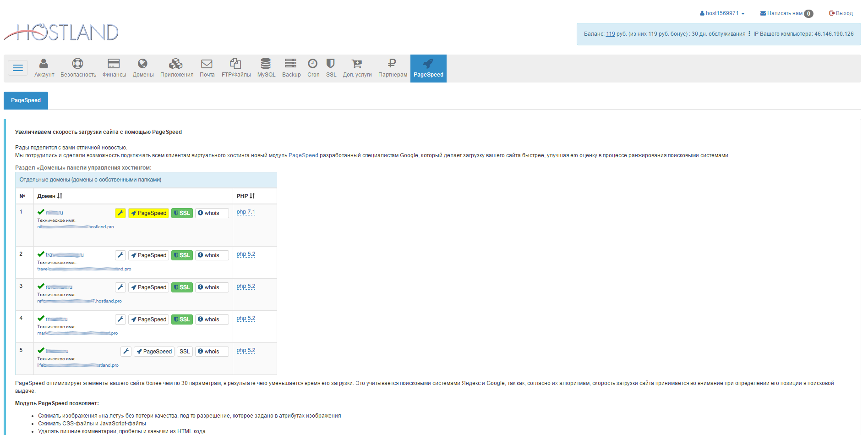The width and height of the screenshot is (868, 435).
Task: Click the wrench settings icon in row 2
Action: pyautogui.click(x=120, y=255)
